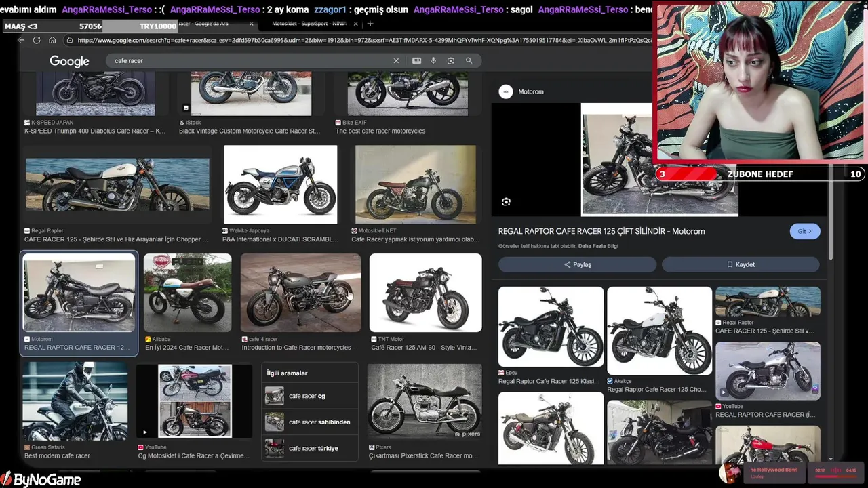868x488 pixels.
Task: Click the İlgili aramalar heading
Action: pos(287,373)
